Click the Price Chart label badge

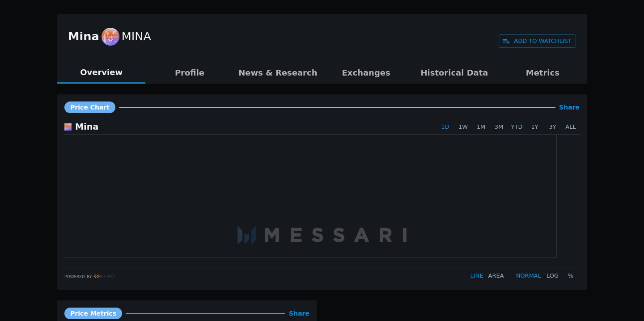point(90,107)
